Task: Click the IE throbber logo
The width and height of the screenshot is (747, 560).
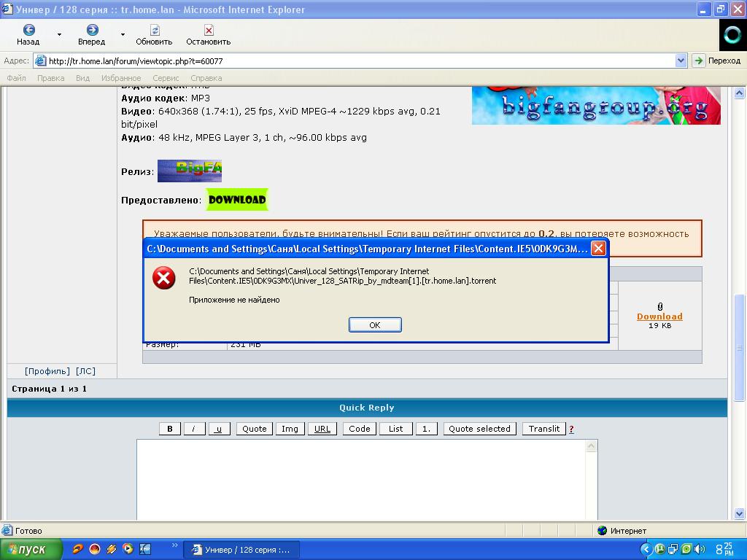Action: [x=732, y=35]
